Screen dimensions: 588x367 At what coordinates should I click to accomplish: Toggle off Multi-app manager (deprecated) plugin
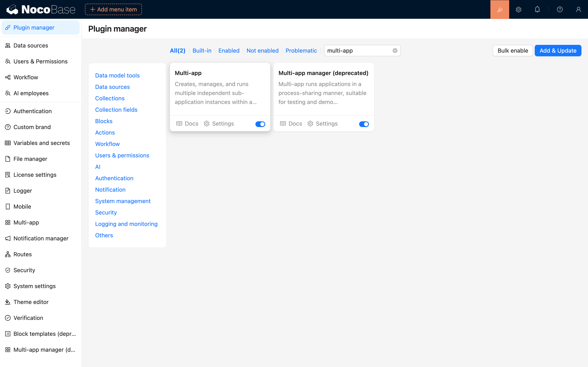364,124
